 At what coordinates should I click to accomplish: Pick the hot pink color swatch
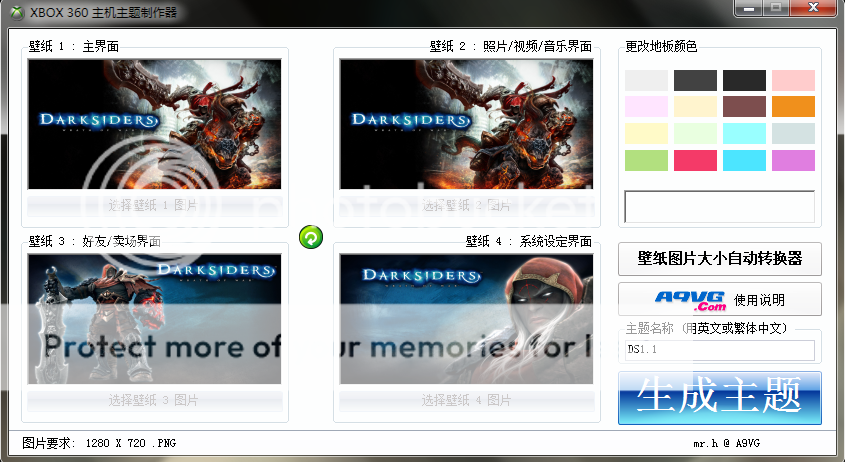[x=695, y=160]
